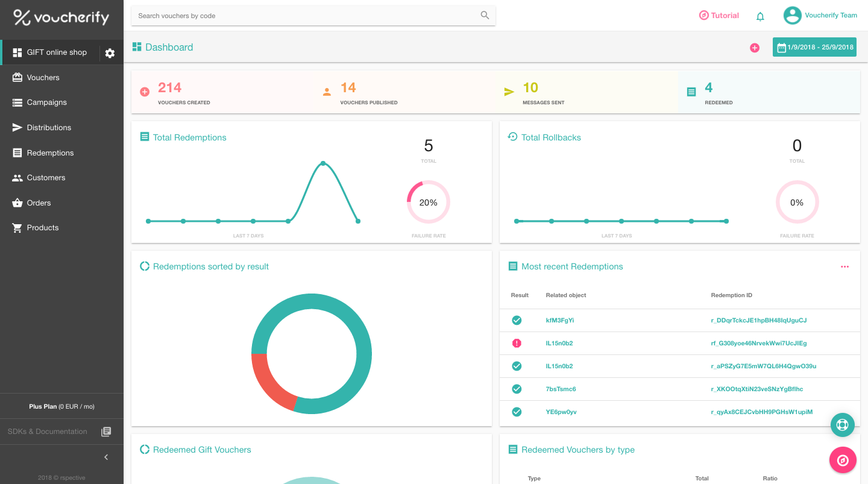The image size is (868, 484).
Task: Click the 214 Vouchers Created count
Action: pyautogui.click(x=169, y=88)
